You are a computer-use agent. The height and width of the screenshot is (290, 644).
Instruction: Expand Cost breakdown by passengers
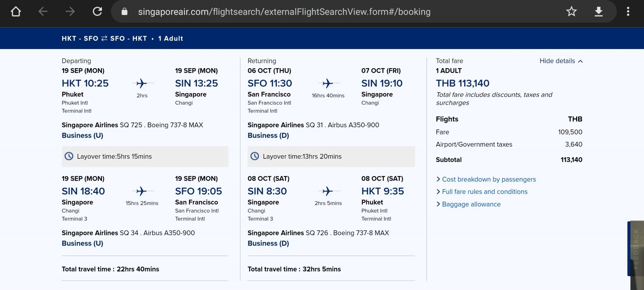coord(488,179)
